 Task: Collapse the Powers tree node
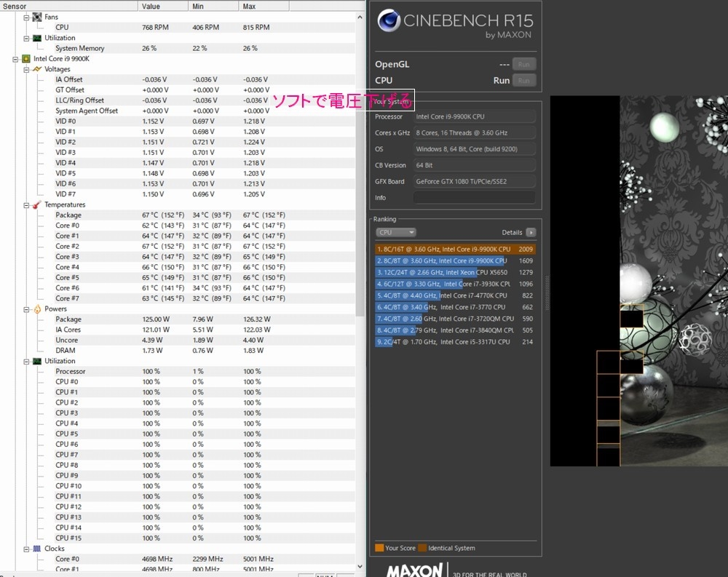(x=26, y=309)
